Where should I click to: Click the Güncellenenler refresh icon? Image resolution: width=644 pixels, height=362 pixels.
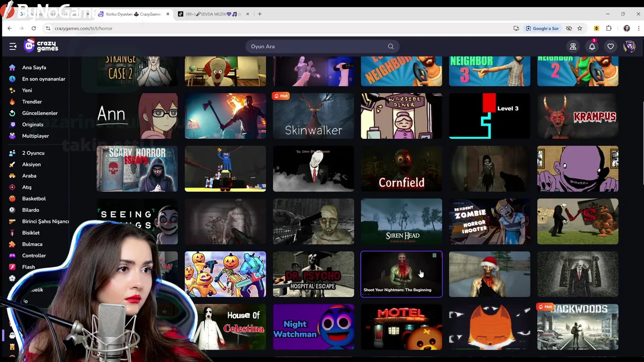tap(12, 113)
